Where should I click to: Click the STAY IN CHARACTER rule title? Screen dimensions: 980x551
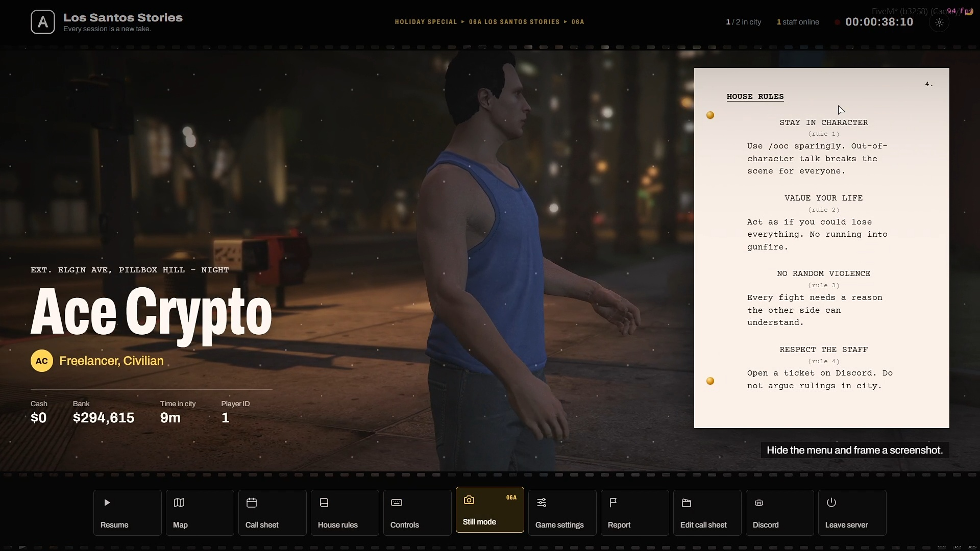pyautogui.click(x=823, y=122)
